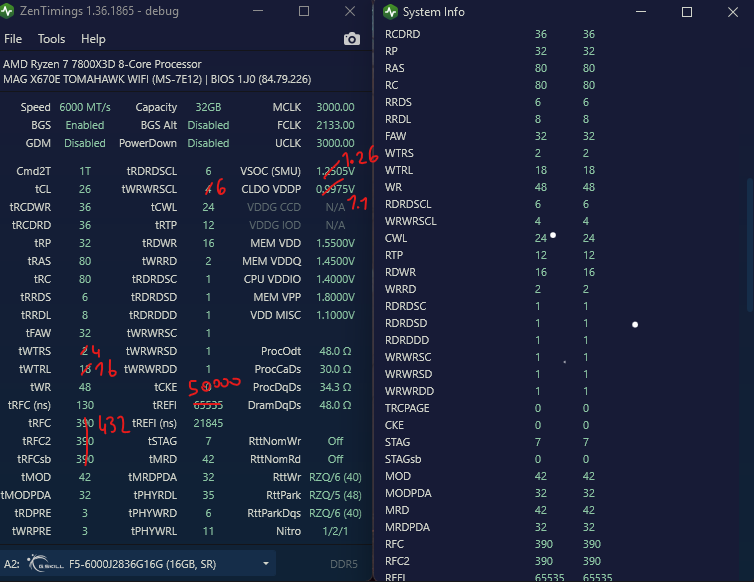Viewport: 754px width, 582px height.
Task: Click the Cmd2T 1T value
Action: pos(85,171)
